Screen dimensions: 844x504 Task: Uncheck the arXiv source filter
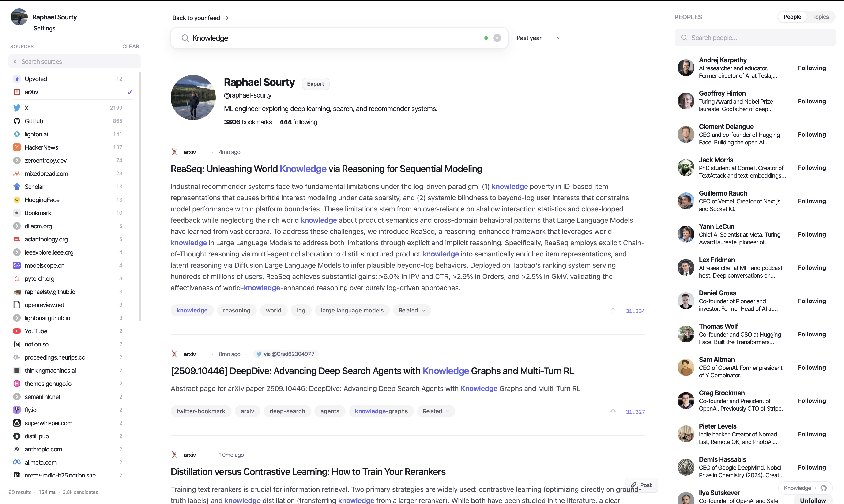[x=129, y=92]
